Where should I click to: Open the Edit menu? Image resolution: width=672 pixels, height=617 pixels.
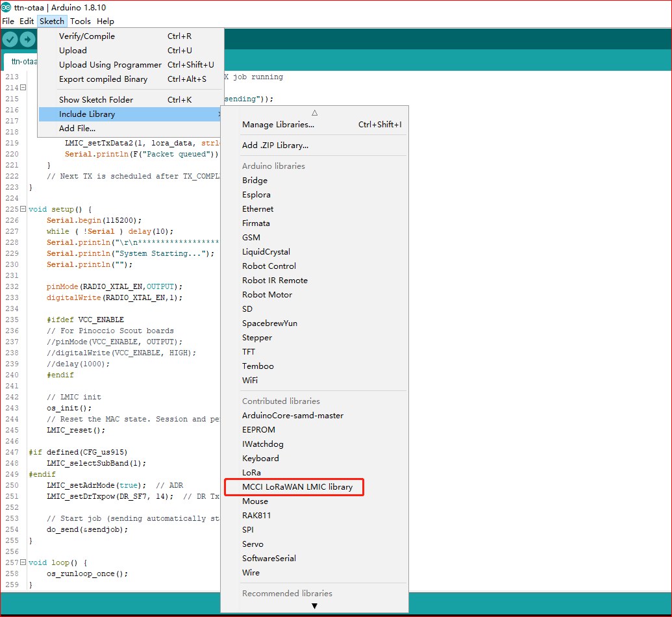tap(27, 21)
